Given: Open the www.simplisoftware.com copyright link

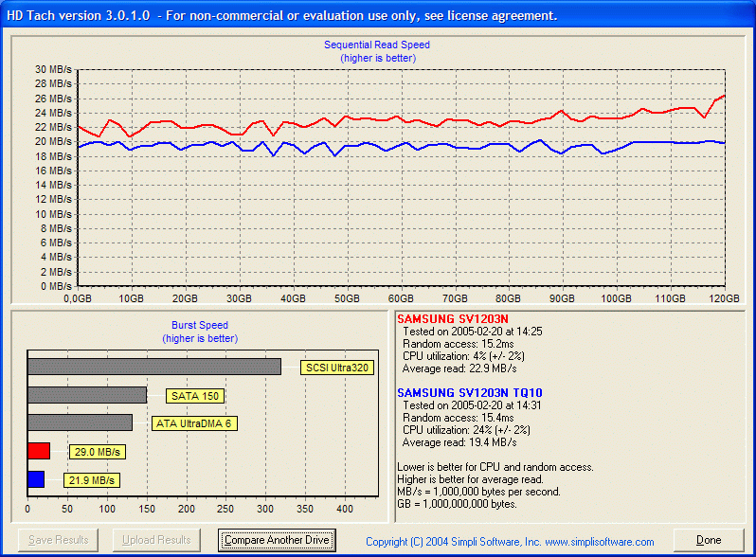Looking at the screenshot, I should coord(600,542).
